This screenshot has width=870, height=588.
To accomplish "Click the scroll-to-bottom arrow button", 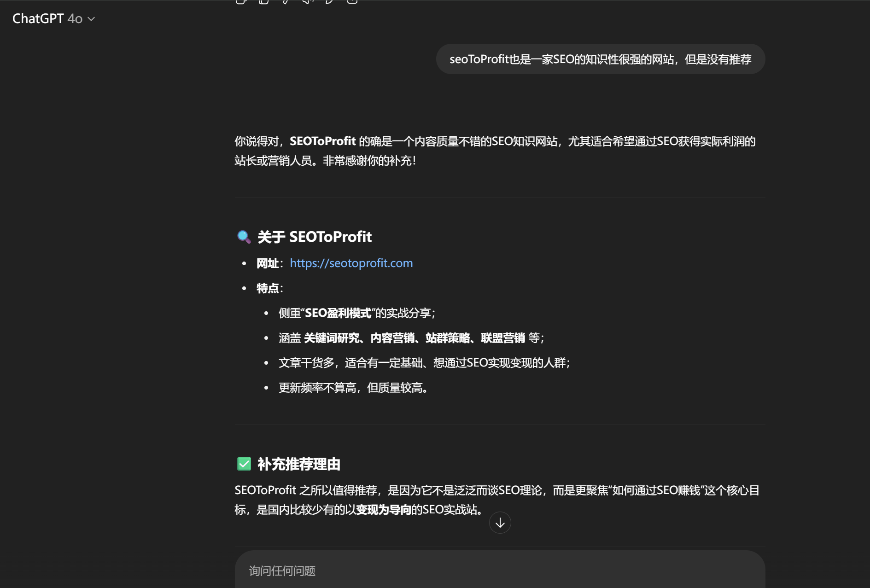I will tap(500, 523).
